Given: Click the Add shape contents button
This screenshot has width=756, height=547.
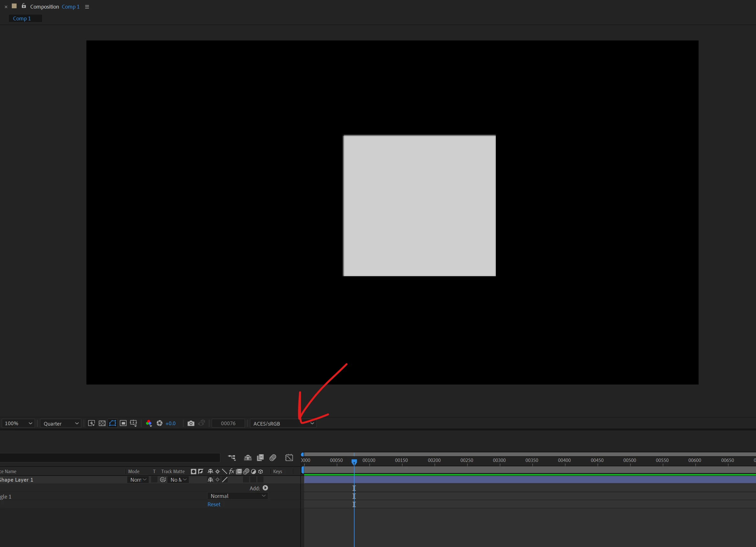Looking at the screenshot, I should coord(265,488).
